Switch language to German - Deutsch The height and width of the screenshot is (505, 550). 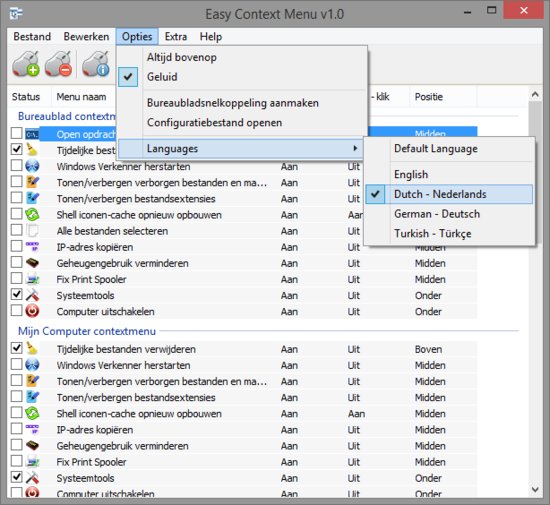click(x=449, y=214)
